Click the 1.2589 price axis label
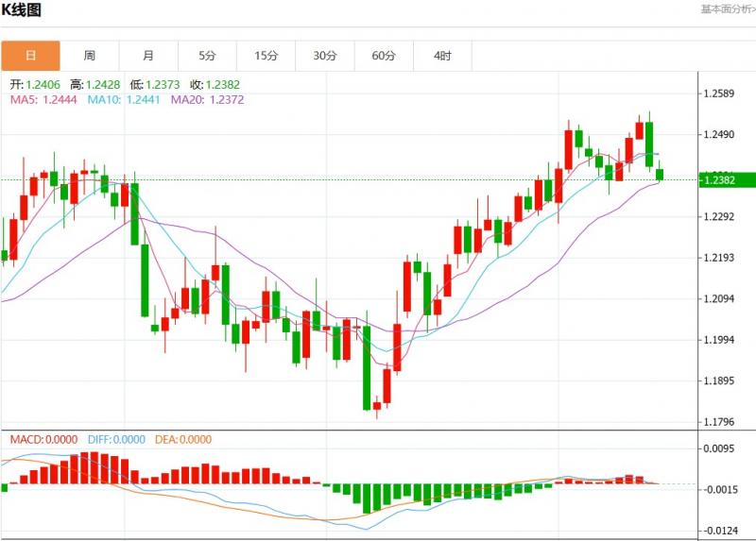The height and width of the screenshot is (541, 756). (x=720, y=93)
